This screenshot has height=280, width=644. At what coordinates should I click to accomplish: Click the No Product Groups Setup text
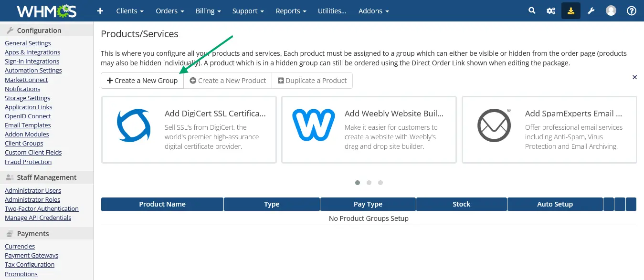(369, 218)
